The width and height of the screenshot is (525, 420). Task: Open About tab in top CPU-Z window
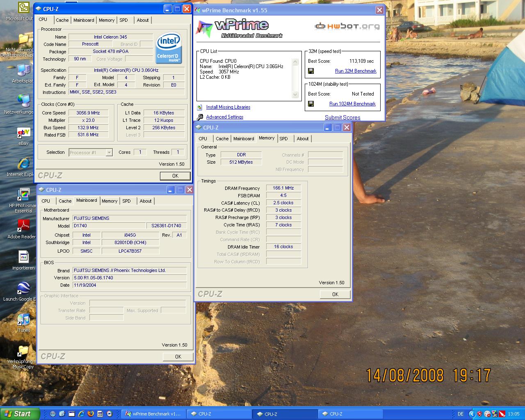point(143,20)
